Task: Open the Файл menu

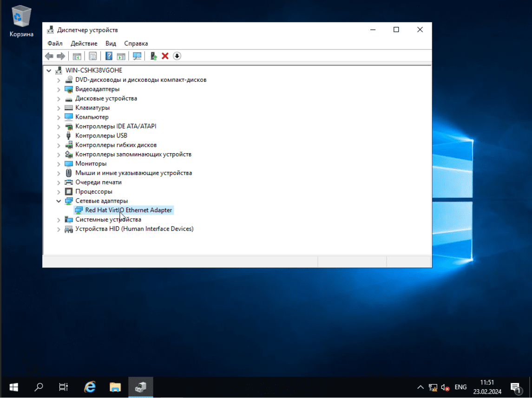Action: (x=55, y=43)
